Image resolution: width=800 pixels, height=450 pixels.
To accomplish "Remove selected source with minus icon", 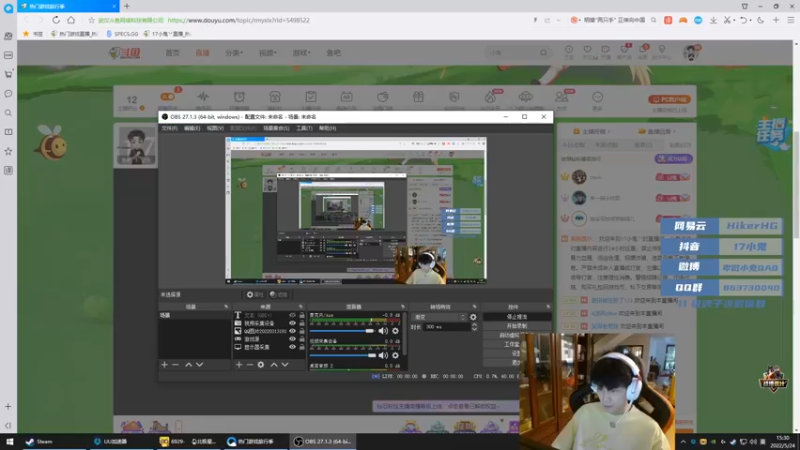I will pos(249,365).
